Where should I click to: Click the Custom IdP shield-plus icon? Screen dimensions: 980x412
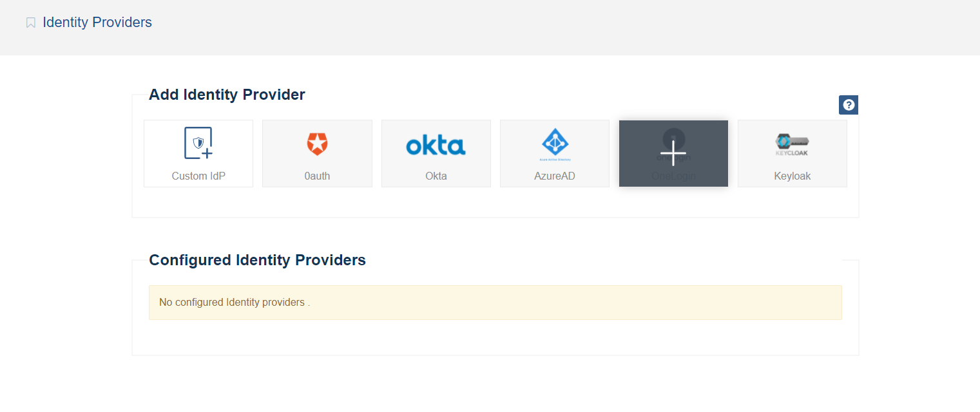198,143
